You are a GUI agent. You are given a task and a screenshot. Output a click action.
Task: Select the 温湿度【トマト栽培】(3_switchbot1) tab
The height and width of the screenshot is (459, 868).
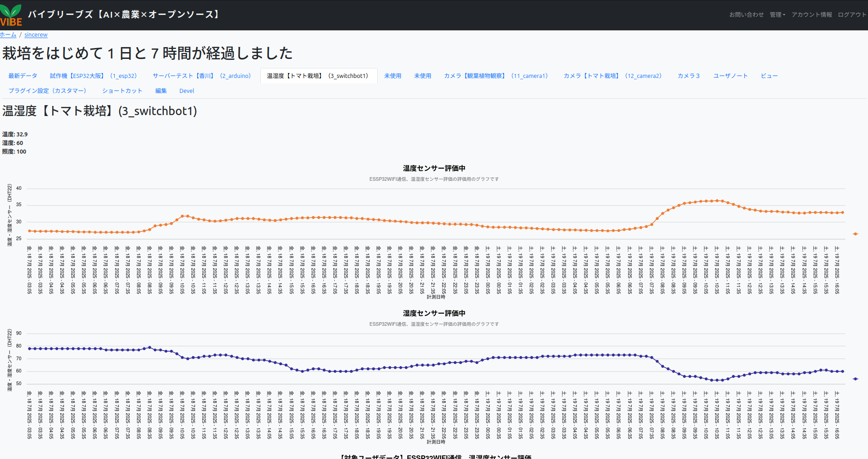point(318,76)
